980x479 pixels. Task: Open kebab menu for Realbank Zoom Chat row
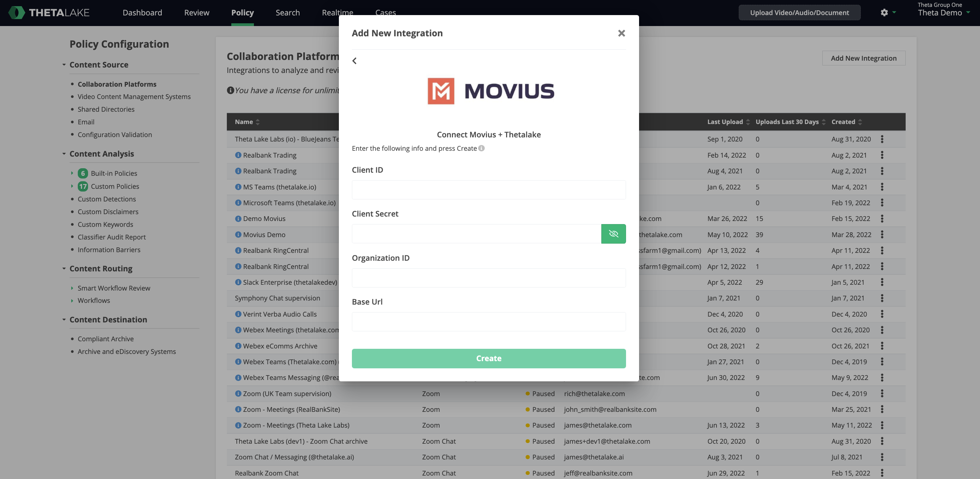[882, 473]
